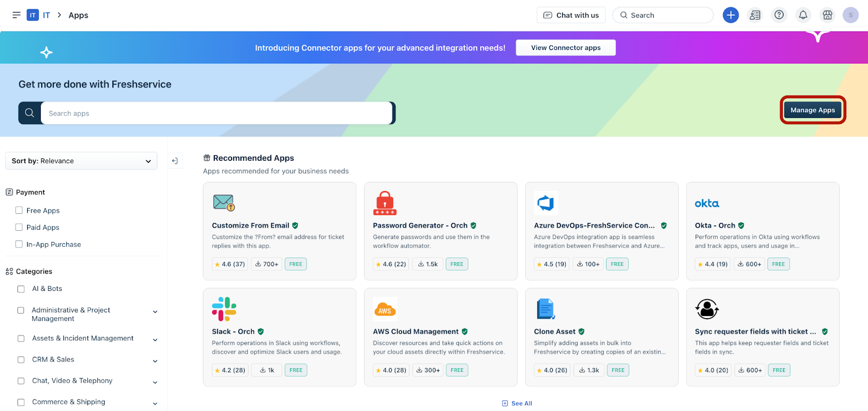Screen dimensions: 868x411
Task: Click the See All plus icon
Action: point(505,403)
